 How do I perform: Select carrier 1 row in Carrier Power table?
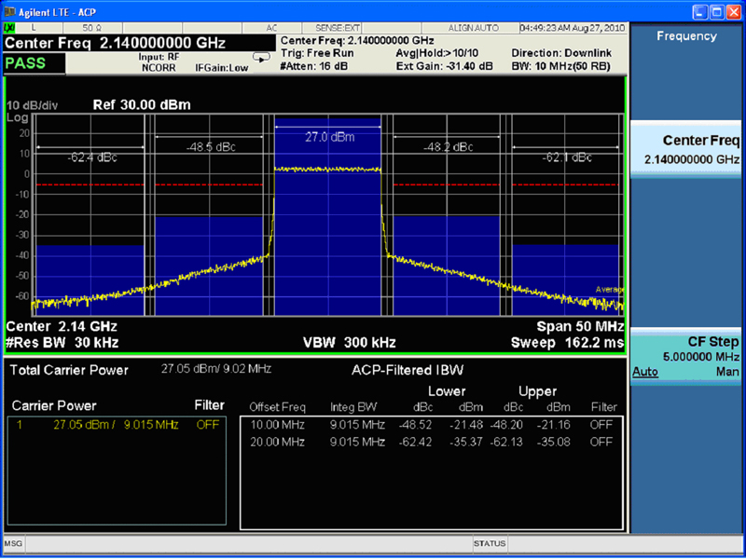click(118, 425)
